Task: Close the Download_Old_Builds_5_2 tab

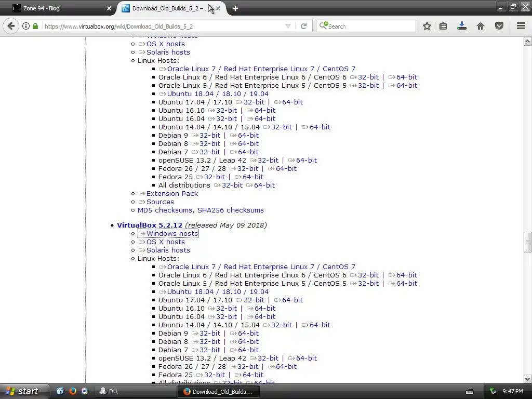Action: pyautogui.click(x=218, y=8)
